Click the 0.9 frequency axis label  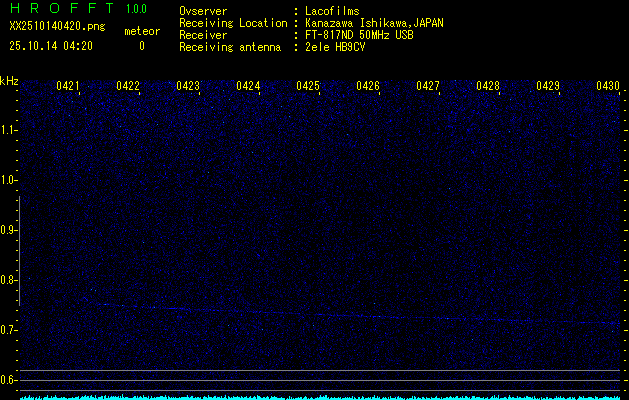pyautogui.click(x=9, y=230)
